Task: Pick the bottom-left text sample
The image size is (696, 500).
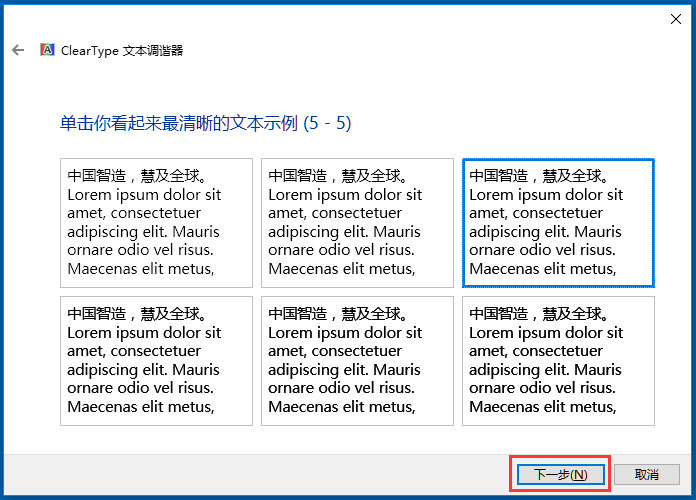Action: click(156, 360)
